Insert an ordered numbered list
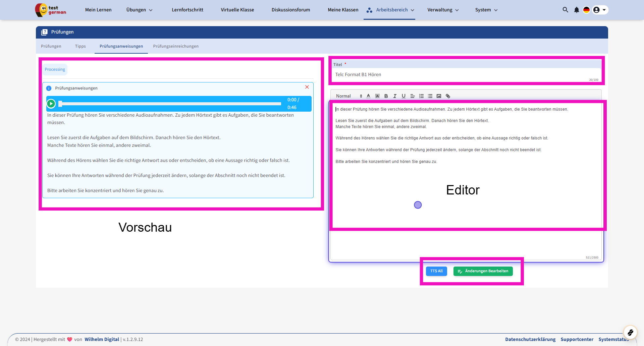This screenshot has height=346, width=644. [421, 96]
